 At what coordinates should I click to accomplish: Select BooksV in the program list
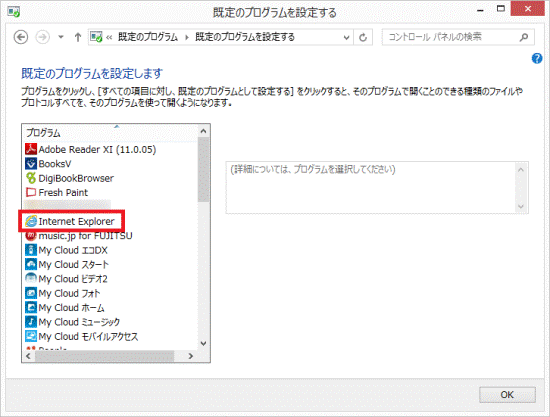point(55,164)
